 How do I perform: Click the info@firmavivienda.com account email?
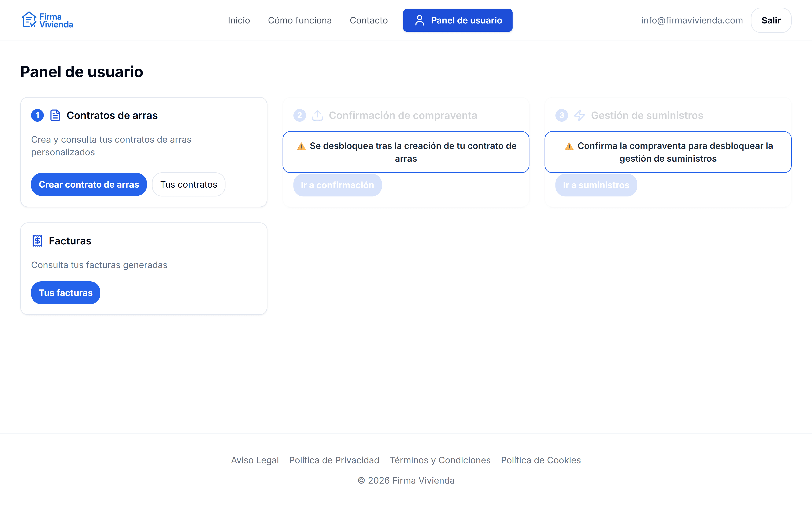[691, 20]
